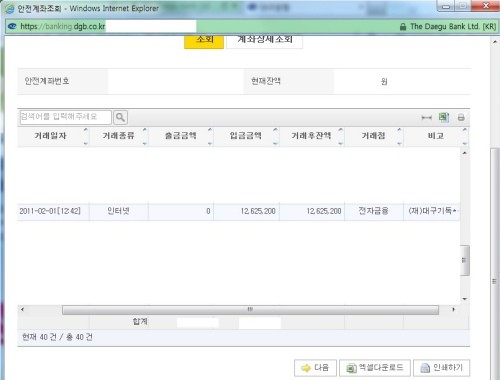The width and height of the screenshot is (500, 380).
Task: Sort by 거래점 column header
Action: 374,136
